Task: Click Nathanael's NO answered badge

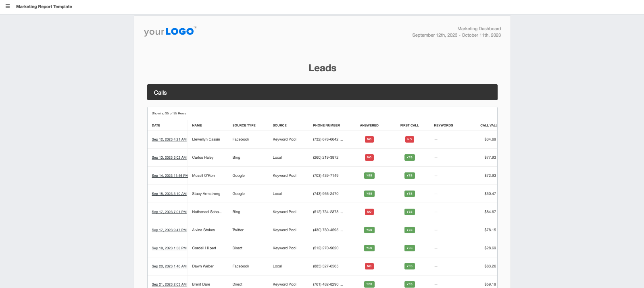Action: 369,212
